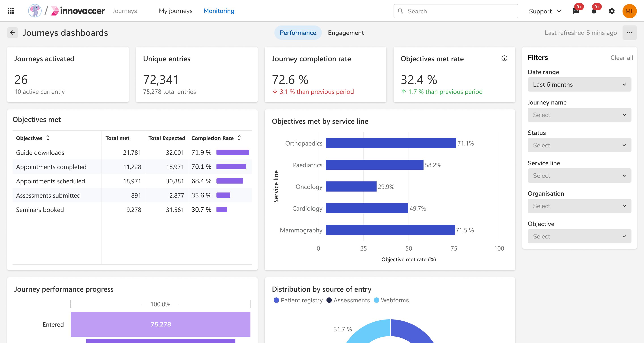This screenshot has height=343, width=644.
Task: Open the settings gear icon
Action: [612, 11]
